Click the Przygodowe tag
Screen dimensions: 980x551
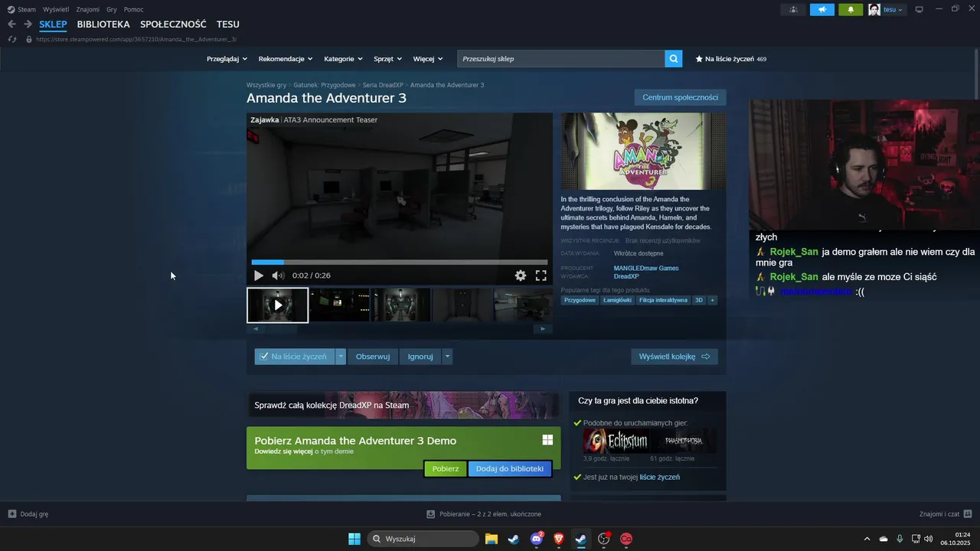coord(580,300)
